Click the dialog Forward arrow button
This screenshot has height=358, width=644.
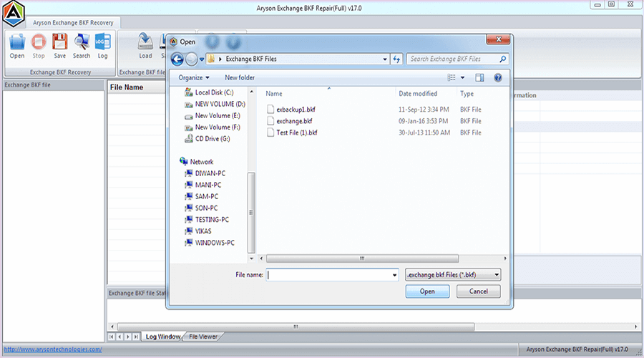click(x=191, y=59)
